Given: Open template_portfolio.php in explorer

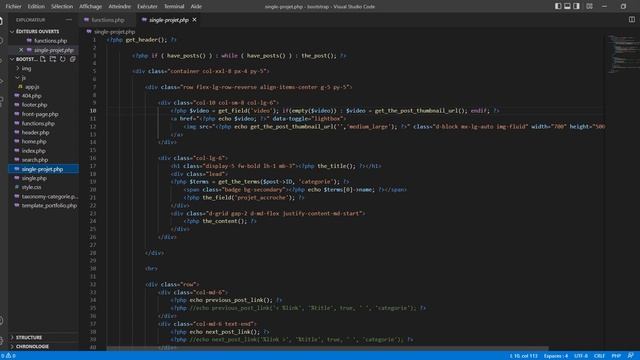Looking at the screenshot, I should point(49,206).
